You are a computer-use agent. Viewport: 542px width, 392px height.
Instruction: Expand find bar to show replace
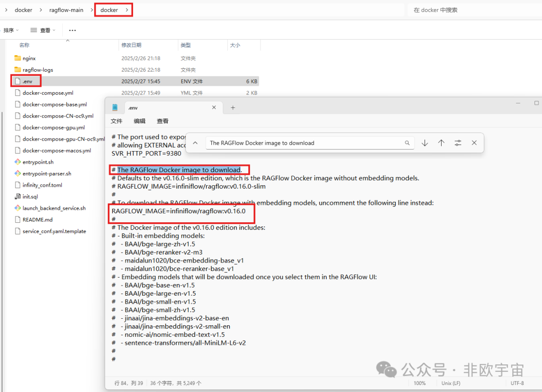195,143
